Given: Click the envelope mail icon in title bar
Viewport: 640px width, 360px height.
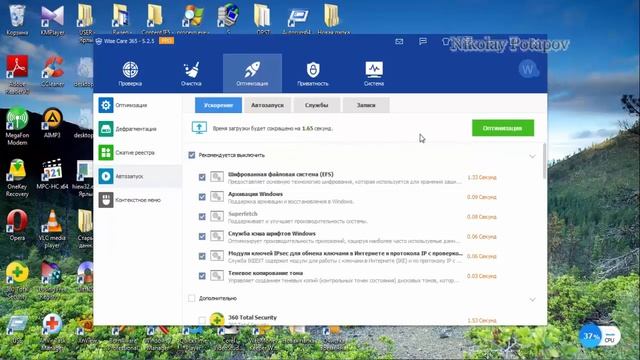Looking at the screenshot, I should (x=399, y=41).
